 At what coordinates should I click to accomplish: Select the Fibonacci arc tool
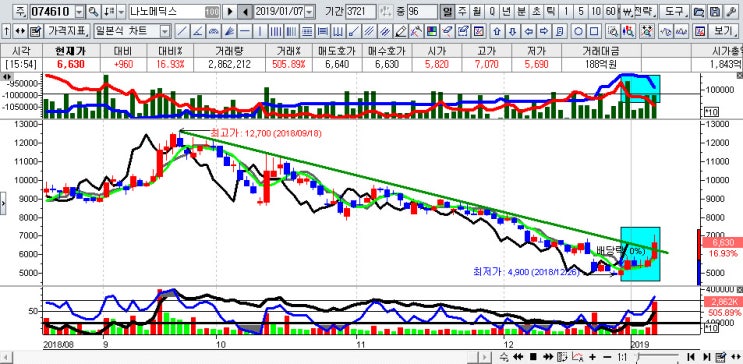point(214,32)
